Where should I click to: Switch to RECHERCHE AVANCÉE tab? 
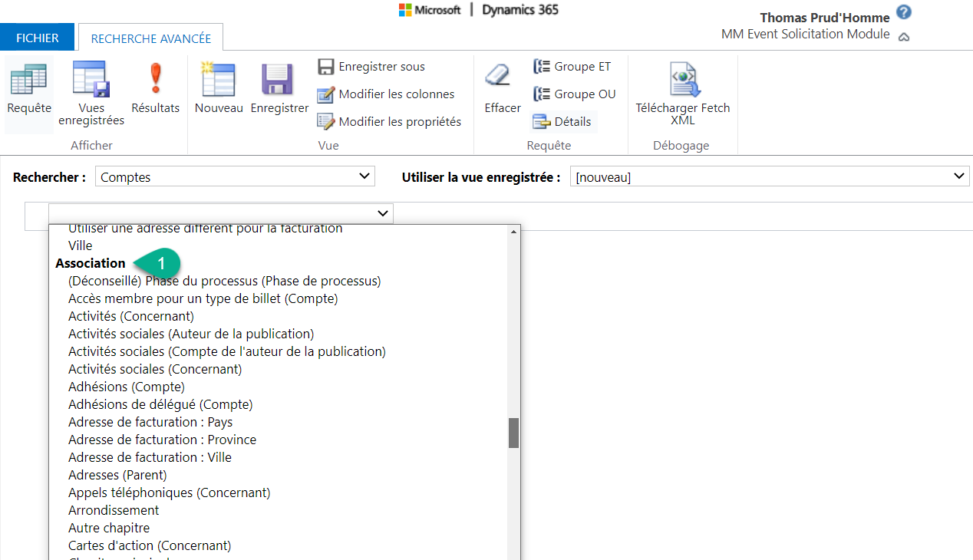(x=150, y=38)
